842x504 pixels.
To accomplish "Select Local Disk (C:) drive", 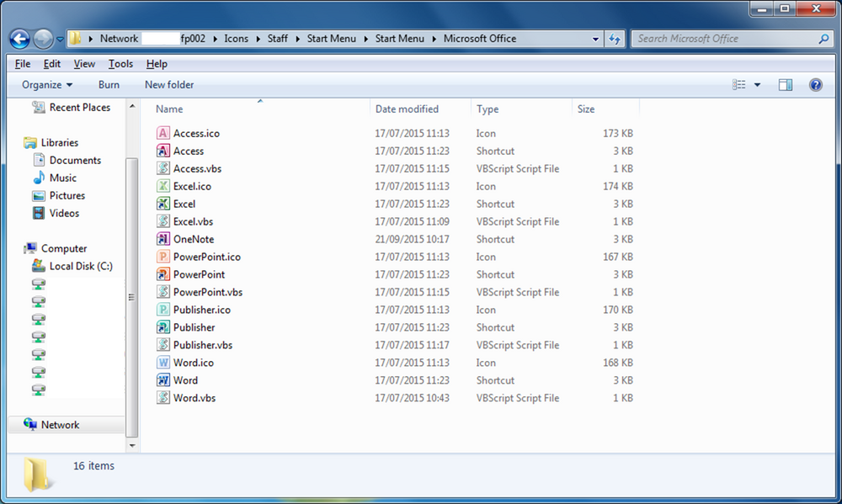I will [x=81, y=266].
